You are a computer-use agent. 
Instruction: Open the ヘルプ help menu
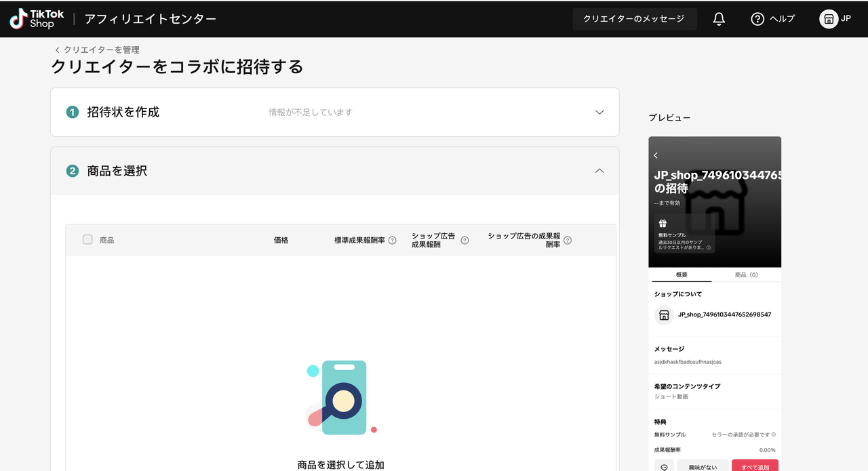click(772, 19)
